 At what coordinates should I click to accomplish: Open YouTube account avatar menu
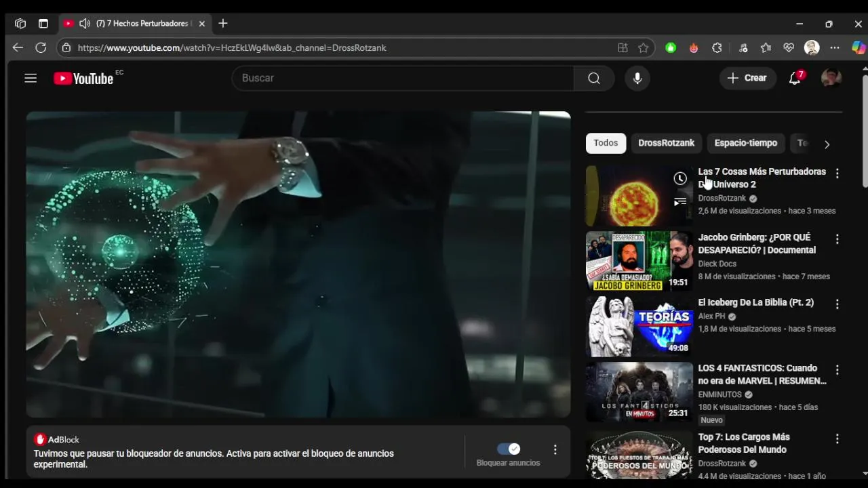831,78
